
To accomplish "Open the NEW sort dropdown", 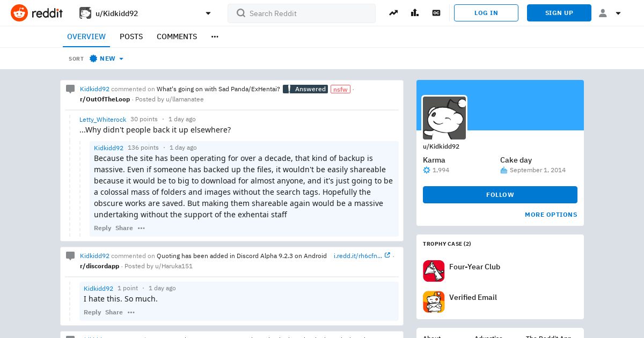I will [106, 58].
